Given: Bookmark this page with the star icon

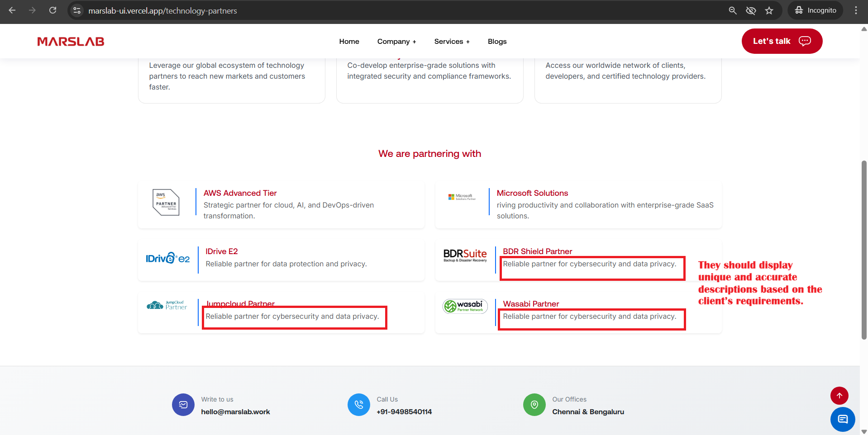Looking at the screenshot, I should (x=769, y=10).
